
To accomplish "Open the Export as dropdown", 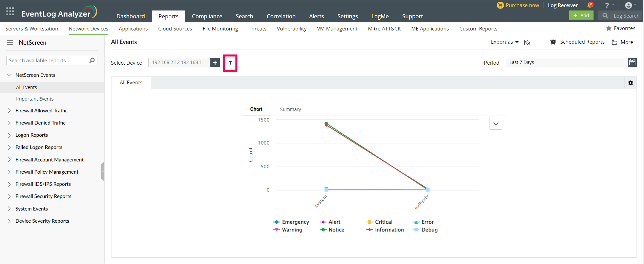I will pyautogui.click(x=505, y=42).
